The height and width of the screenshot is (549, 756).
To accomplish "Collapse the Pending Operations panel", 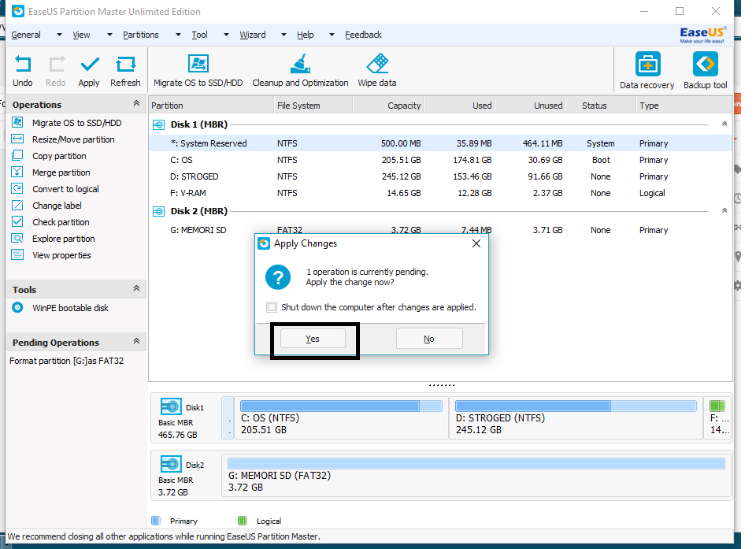I will tap(136, 341).
